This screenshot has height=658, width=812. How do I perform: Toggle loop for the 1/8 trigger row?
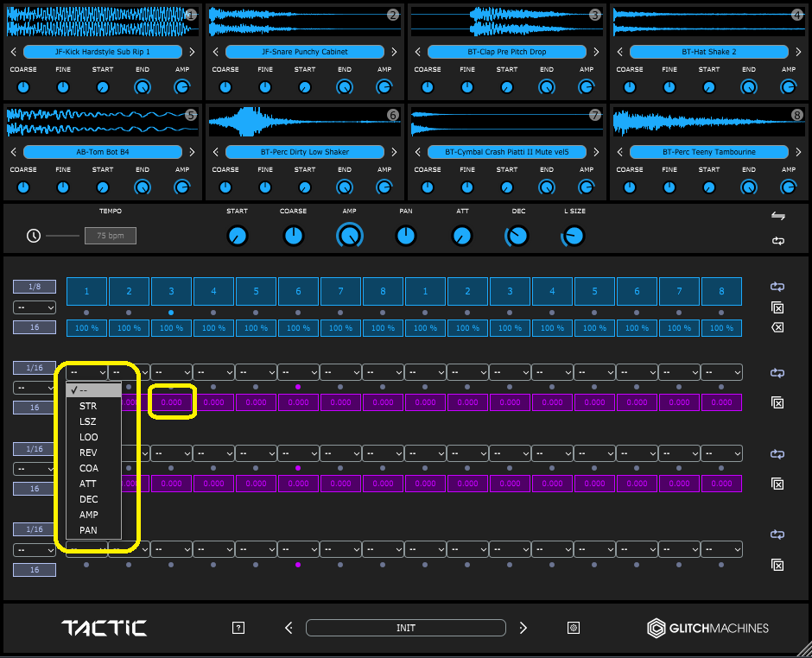tap(777, 287)
